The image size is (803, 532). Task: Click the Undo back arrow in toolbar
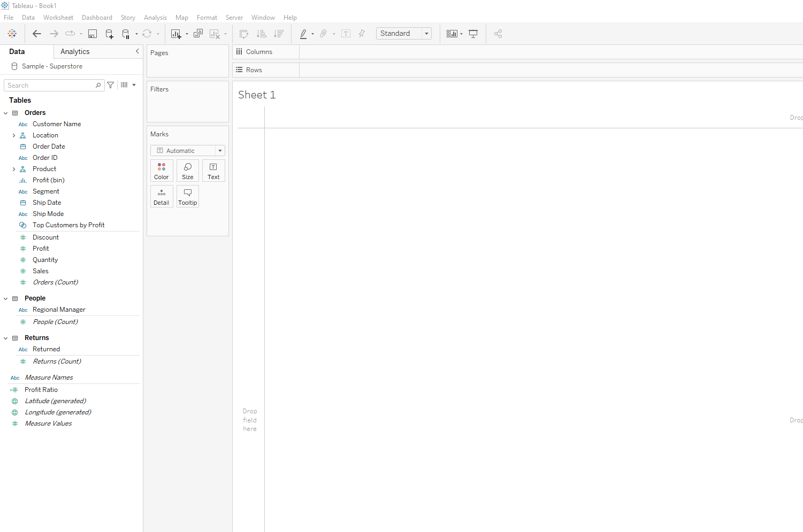(x=37, y=34)
